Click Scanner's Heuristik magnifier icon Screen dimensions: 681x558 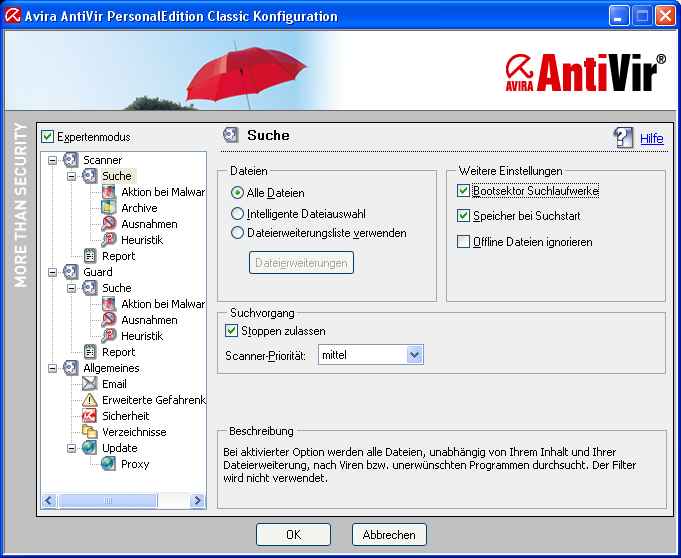[x=109, y=240]
